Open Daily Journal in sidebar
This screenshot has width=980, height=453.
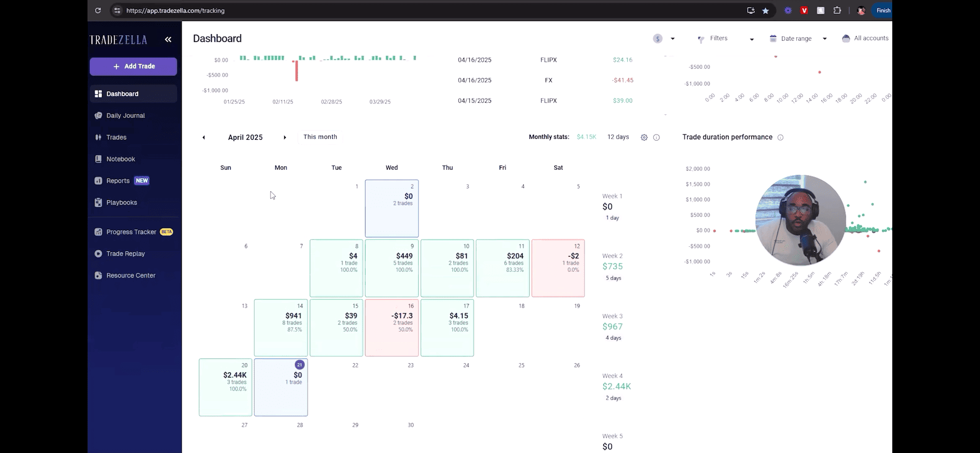pyautogui.click(x=126, y=116)
